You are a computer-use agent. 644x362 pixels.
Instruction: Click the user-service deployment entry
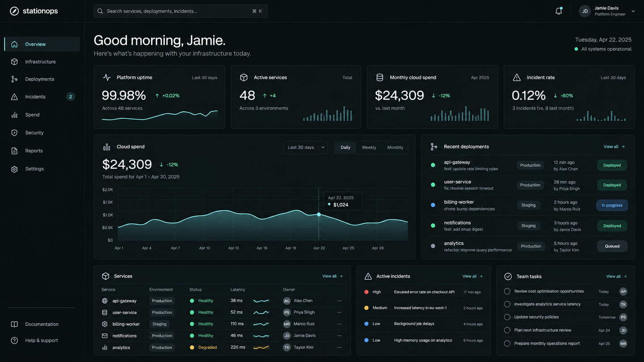point(529,185)
